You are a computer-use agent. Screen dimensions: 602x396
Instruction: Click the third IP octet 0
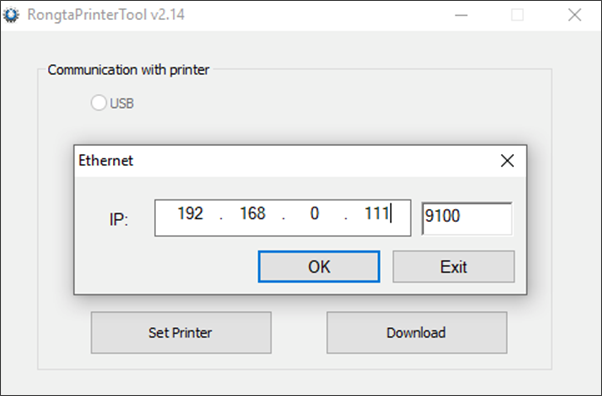(314, 214)
